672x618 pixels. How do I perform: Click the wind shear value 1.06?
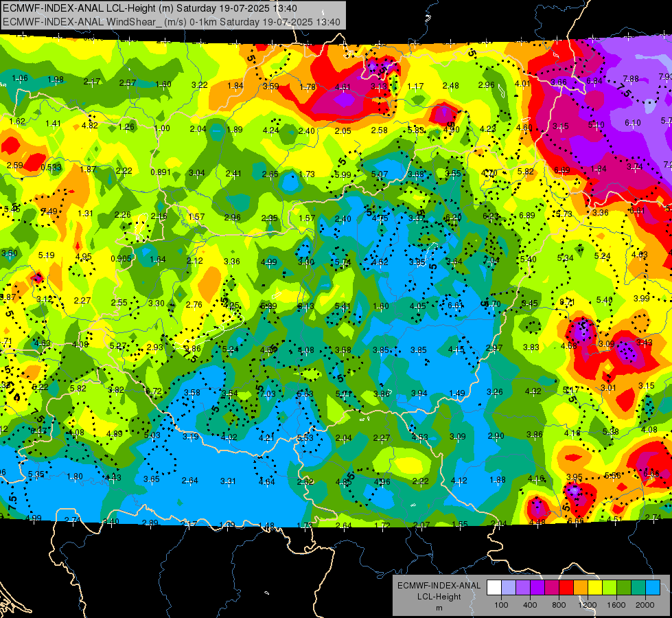[20, 78]
